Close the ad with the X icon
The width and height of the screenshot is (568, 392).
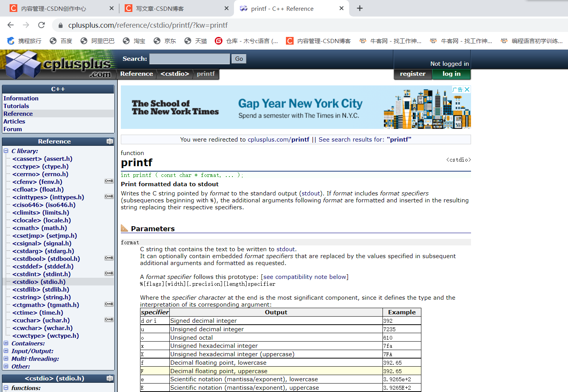click(x=467, y=89)
